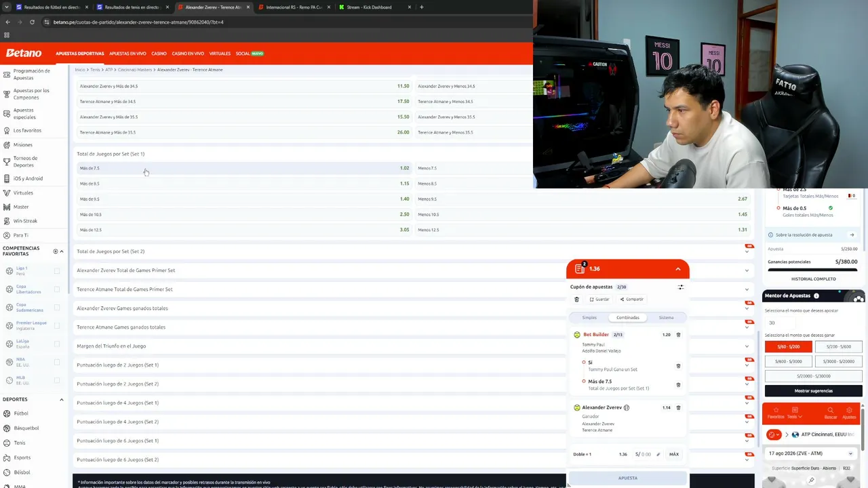Click APUESTA button to place bet

click(628, 478)
